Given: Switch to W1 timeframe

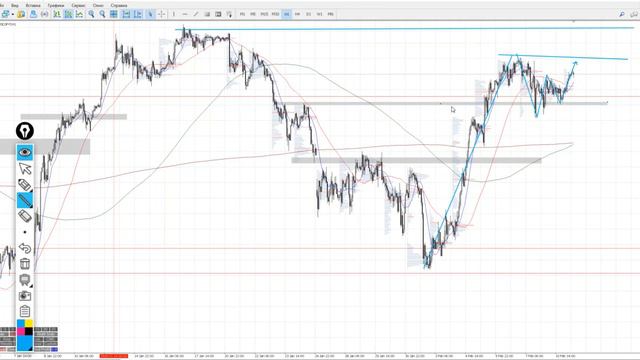Looking at the screenshot, I should 319,14.
